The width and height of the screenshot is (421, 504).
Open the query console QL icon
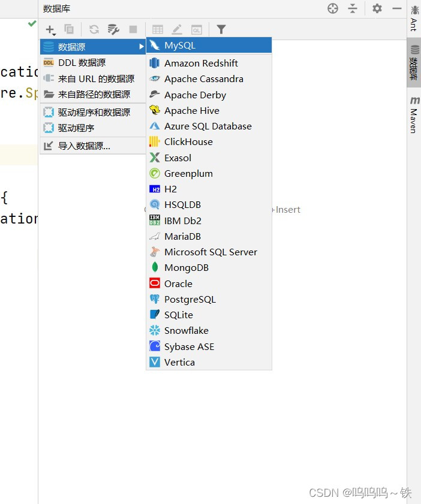(x=197, y=29)
